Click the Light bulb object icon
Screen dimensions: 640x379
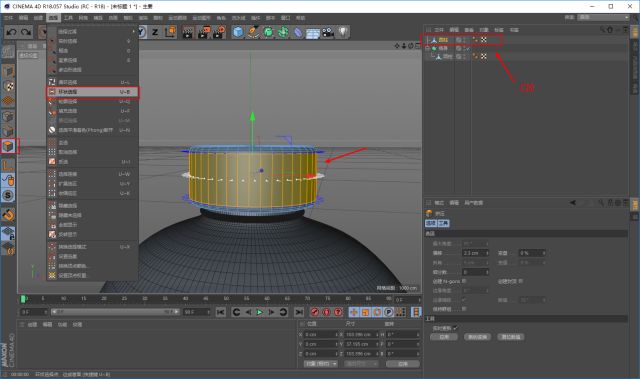[343, 32]
